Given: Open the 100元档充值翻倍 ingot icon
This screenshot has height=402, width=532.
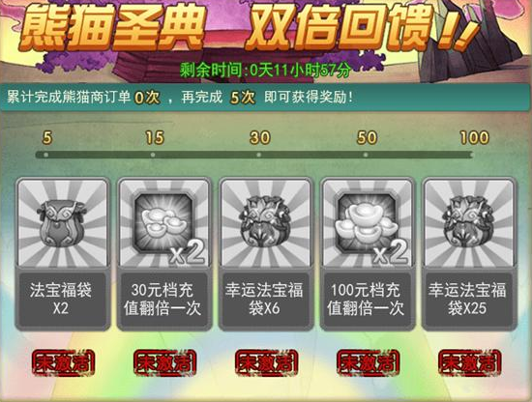Looking at the screenshot, I should point(368,222).
